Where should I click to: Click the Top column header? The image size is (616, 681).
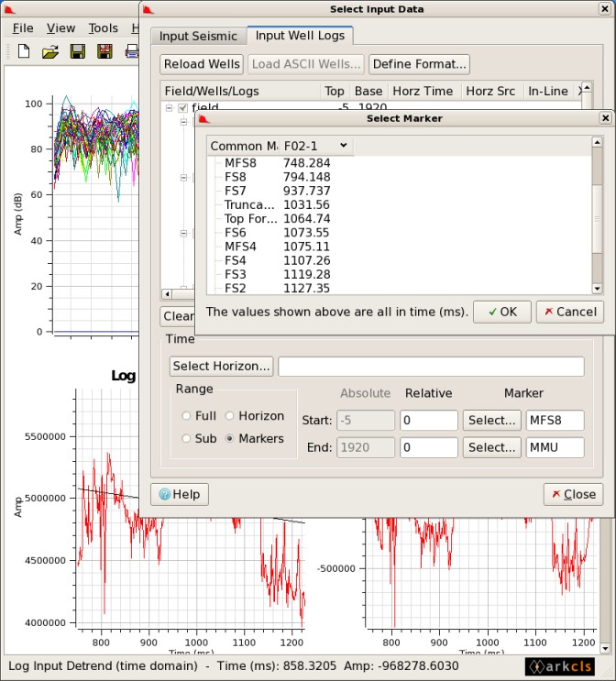(335, 91)
